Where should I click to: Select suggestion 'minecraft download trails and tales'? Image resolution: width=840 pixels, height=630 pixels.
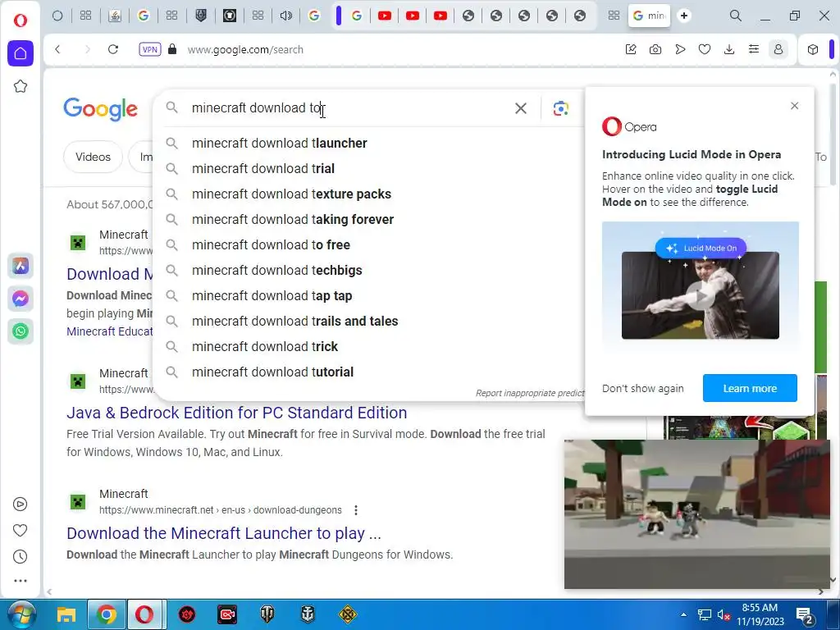[370, 321]
